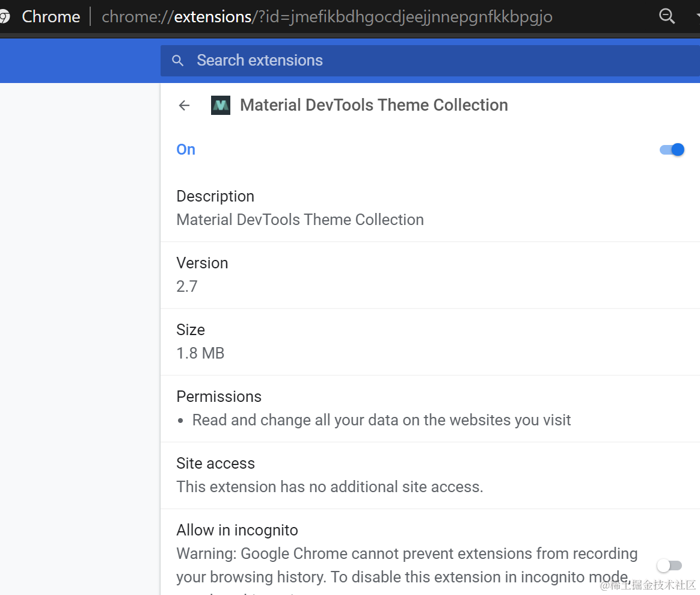
Task: Click the Material DevTools extension logo
Action: click(x=221, y=105)
